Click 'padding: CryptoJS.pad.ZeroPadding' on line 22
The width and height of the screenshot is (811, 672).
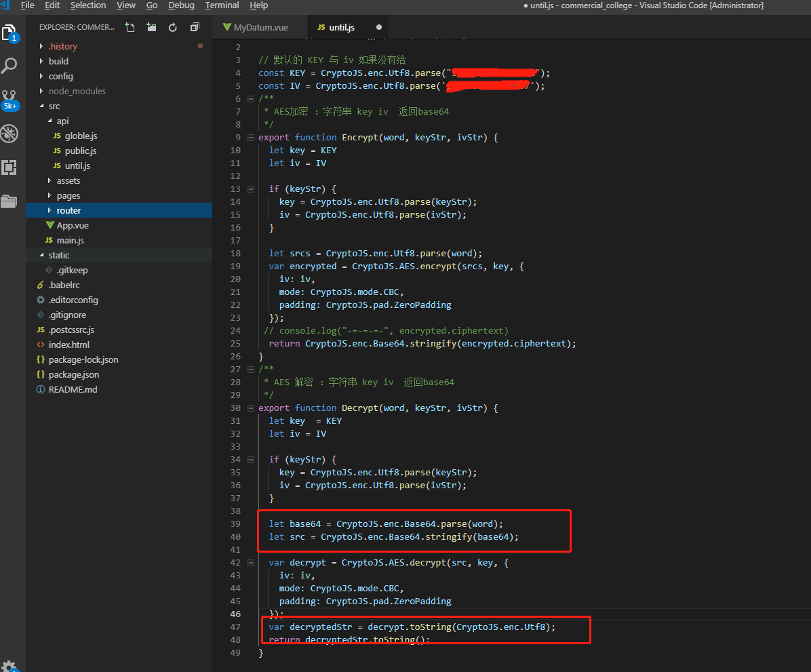[x=365, y=305]
